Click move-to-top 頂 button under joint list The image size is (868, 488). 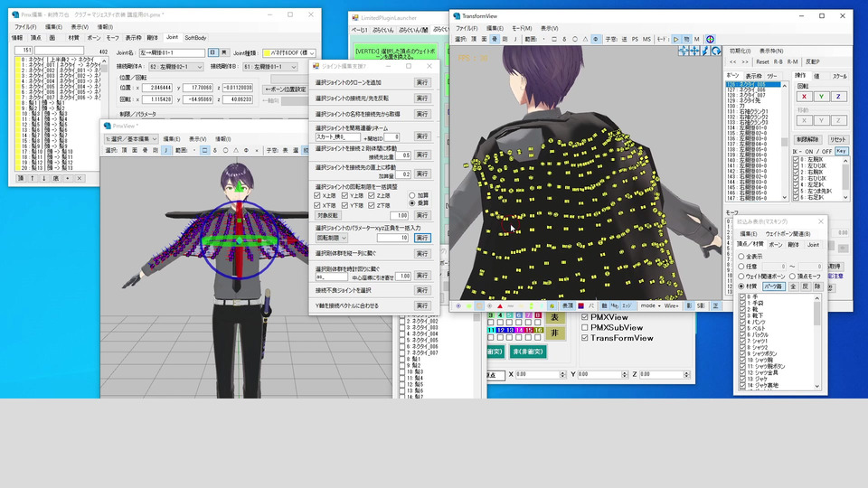[21, 178]
